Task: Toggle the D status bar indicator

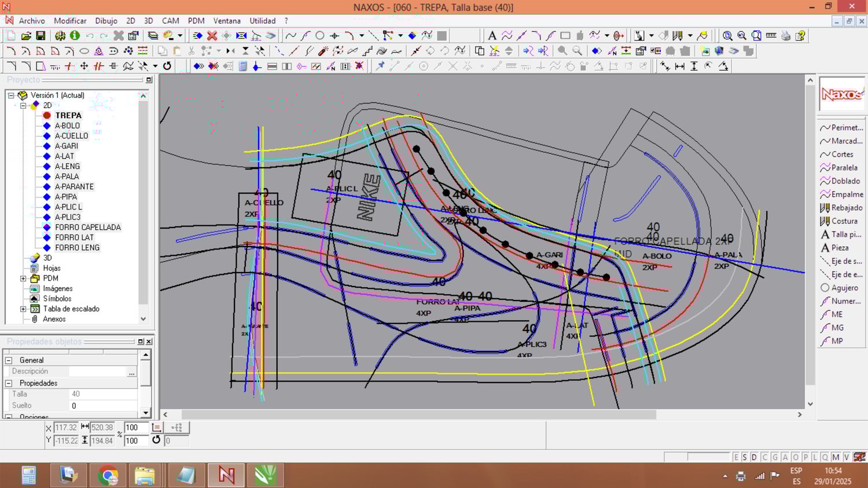Action: click(x=755, y=457)
